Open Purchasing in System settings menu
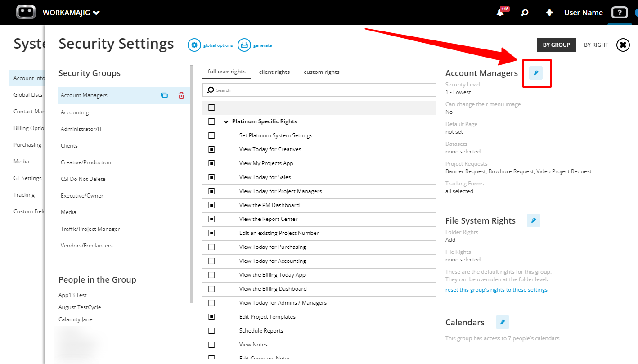 pos(27,145)
